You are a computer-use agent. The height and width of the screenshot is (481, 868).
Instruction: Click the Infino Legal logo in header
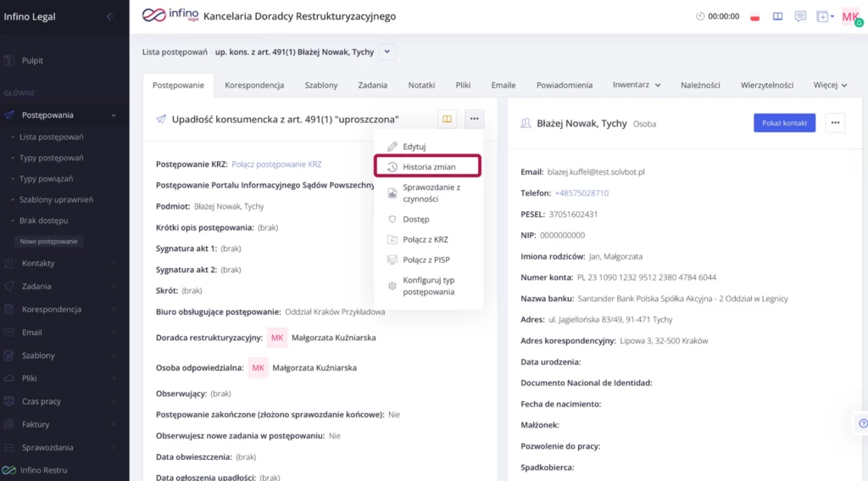170,15
